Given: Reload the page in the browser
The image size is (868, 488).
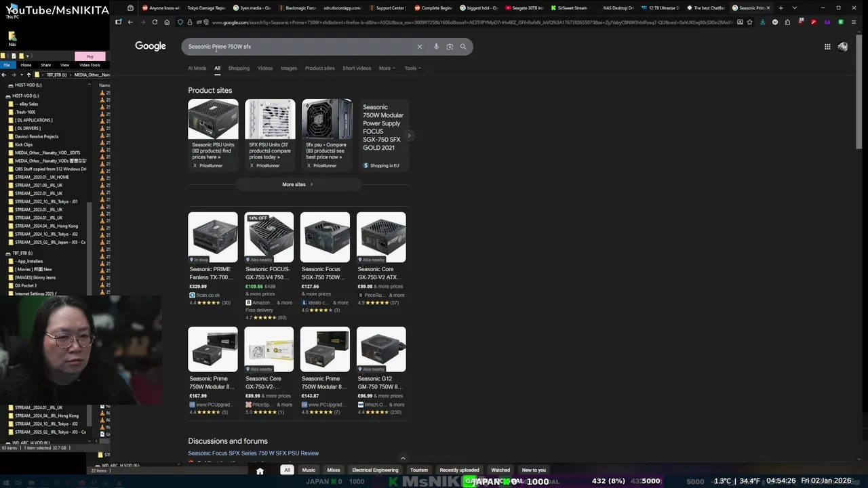Looking at the screenshot, I should click(x=155, y=22).
